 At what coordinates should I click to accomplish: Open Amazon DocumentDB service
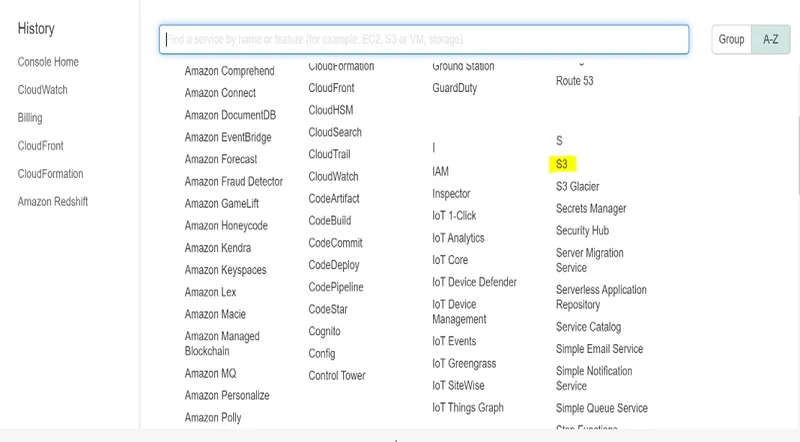click(230, 115)
